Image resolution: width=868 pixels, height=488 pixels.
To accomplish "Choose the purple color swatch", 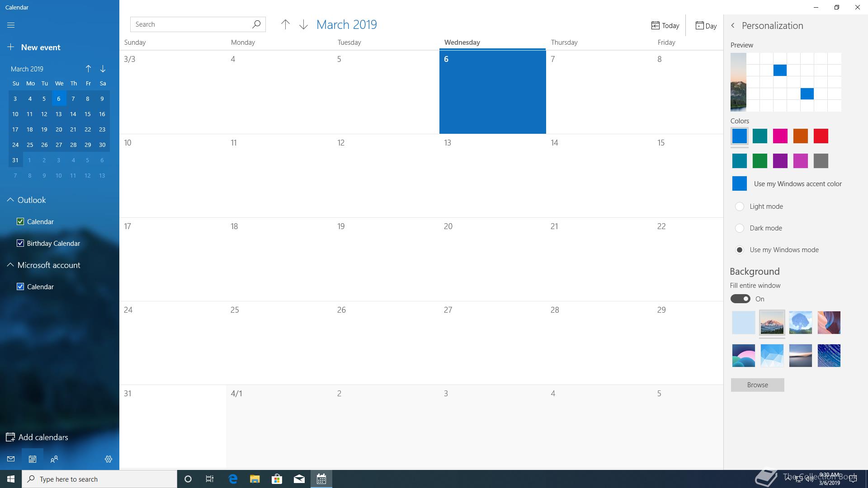I will pyautogui.click(x=780, y=161).
